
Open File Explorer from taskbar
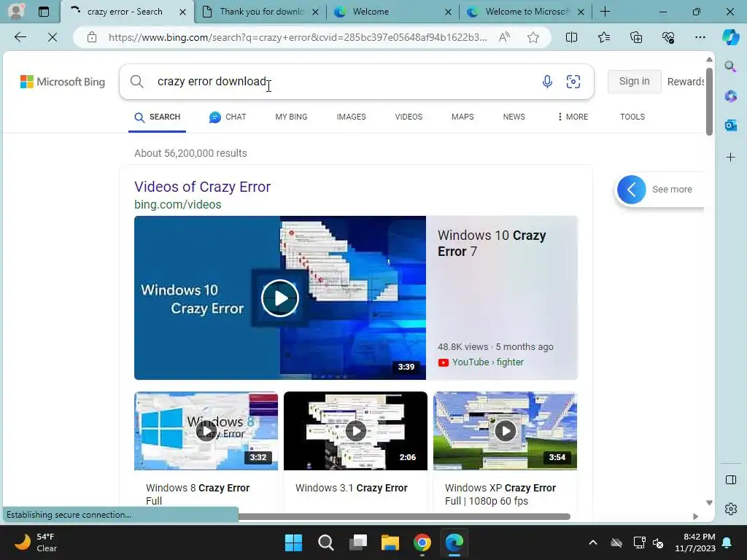390,542
